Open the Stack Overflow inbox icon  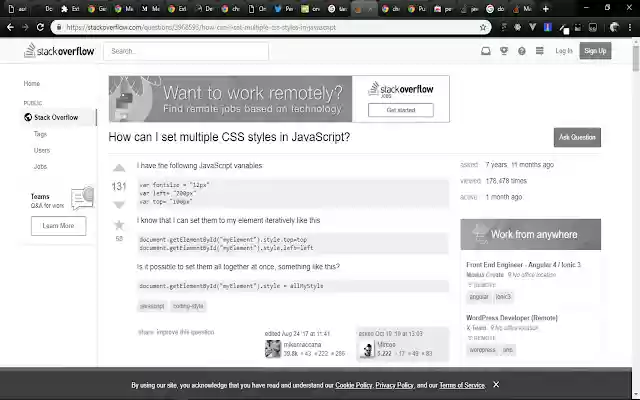pos(485,51)
